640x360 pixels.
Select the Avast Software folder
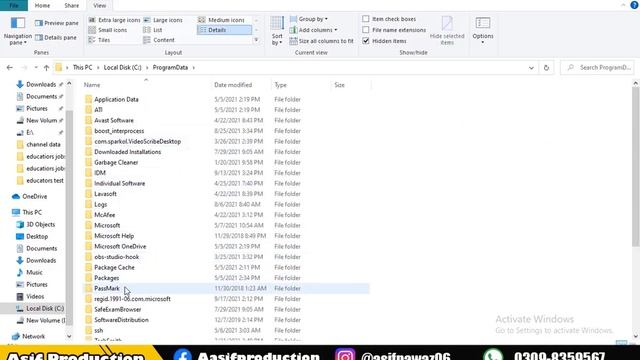point(113,120)
